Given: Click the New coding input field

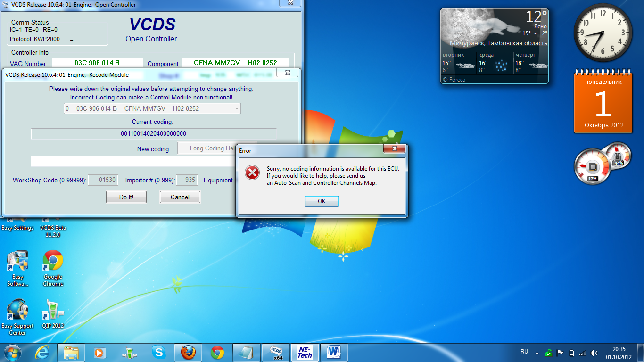Looking at the screenshot, I should (x=132, y=162).
